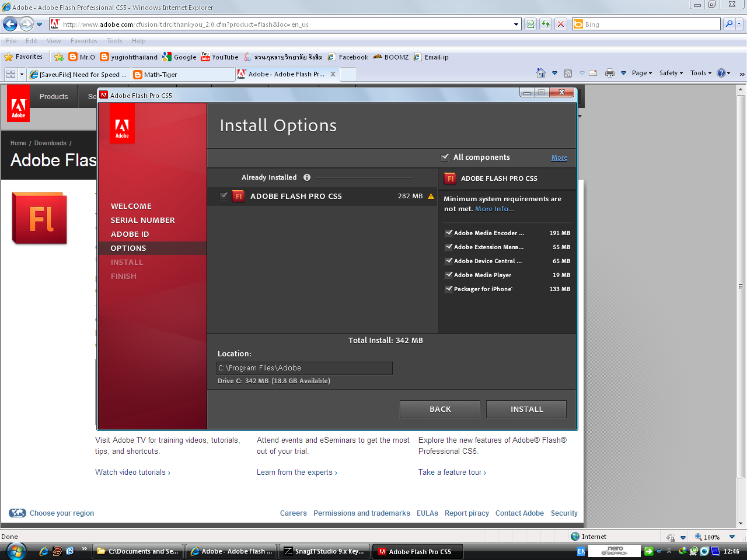Open the Home button dropdown arrow
Image resolution: width=747 pixels, height=560 pixels.
pos(554,73)
